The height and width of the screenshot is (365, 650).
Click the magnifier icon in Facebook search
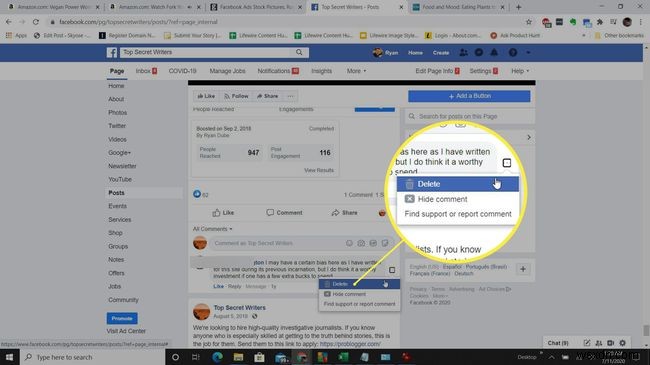coord(299,52)
